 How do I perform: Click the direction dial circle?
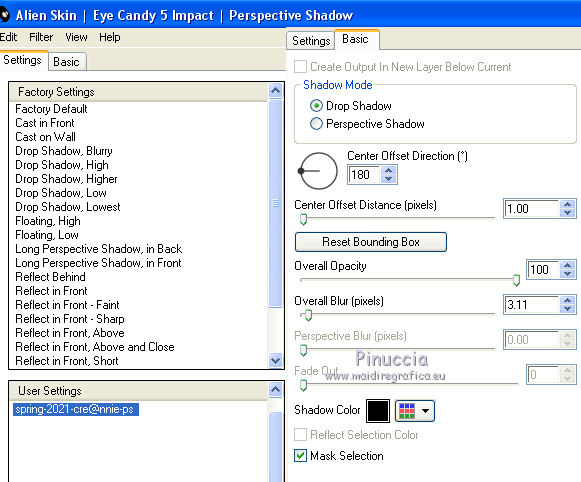coord(318,171)
